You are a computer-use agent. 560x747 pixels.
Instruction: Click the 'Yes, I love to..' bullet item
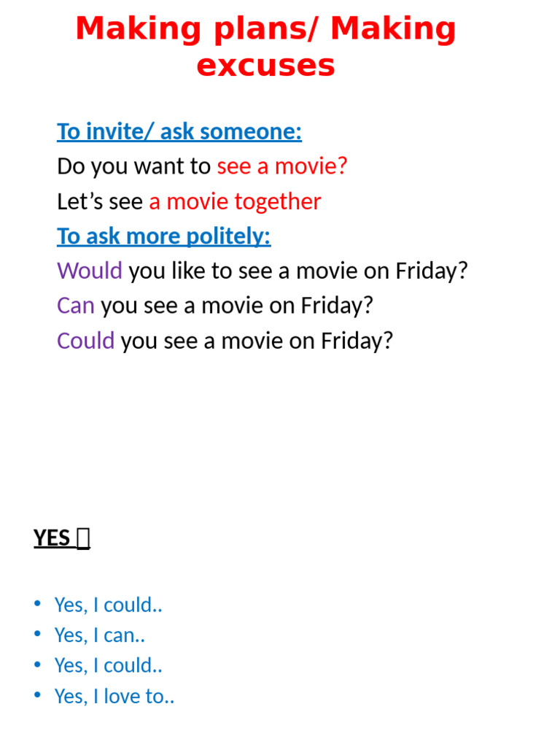click(x=114, y=697)
